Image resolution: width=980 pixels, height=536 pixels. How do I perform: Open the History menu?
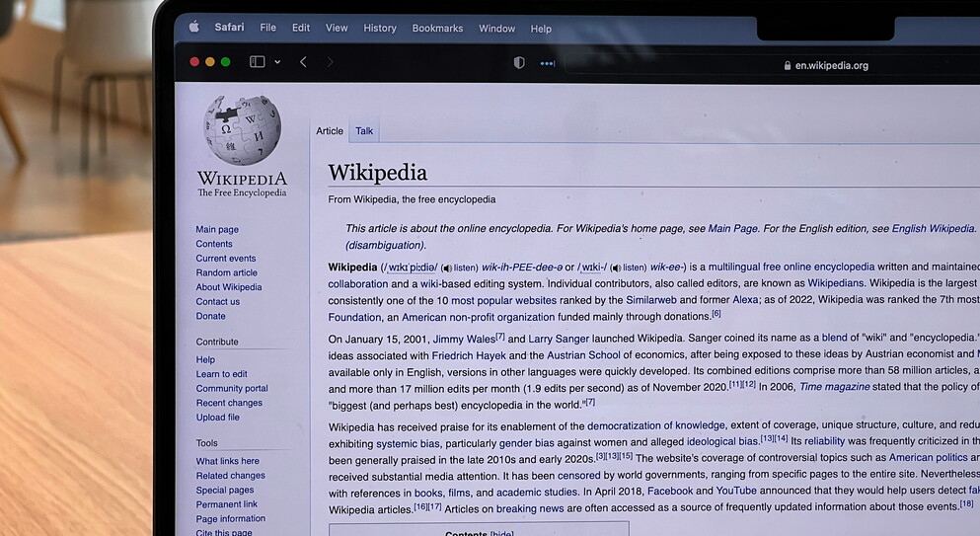click(380, 29)
